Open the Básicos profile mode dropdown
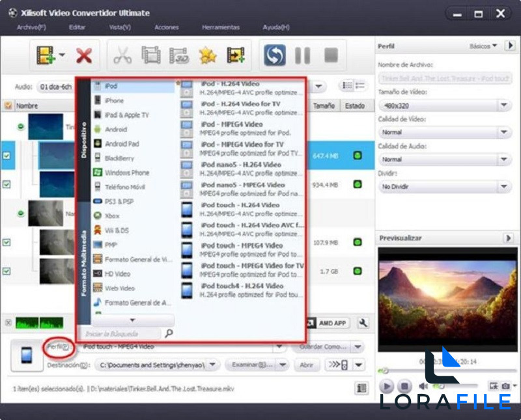The height and width of the screenshot is (420, 521). click(483, 46)
